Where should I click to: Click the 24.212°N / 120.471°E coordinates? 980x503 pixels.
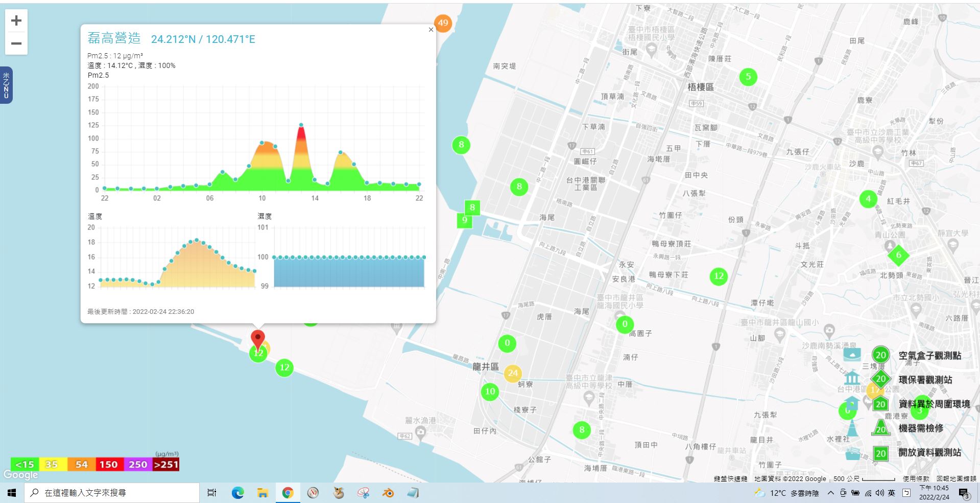pos(203,39)
